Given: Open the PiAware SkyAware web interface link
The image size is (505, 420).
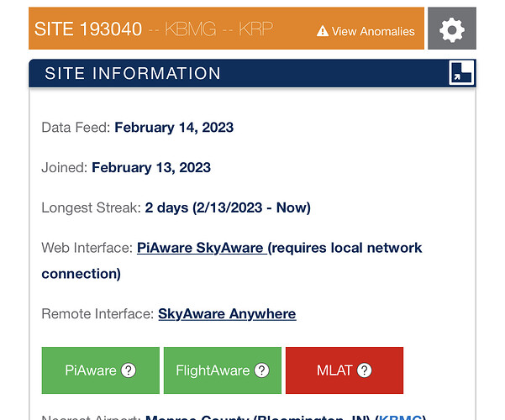Looking at the screenshot, I should [200, 248].
